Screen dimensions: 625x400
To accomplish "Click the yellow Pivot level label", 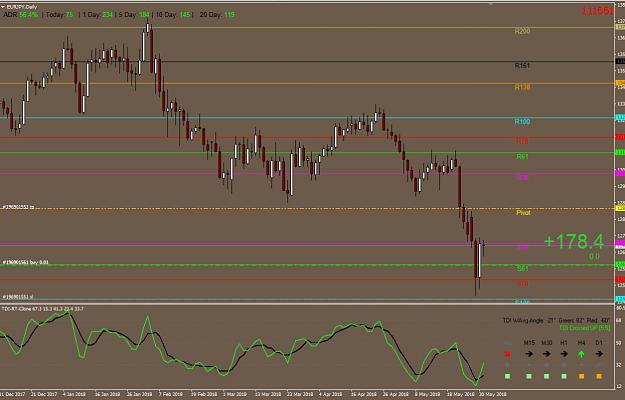I will pos(523,212).
